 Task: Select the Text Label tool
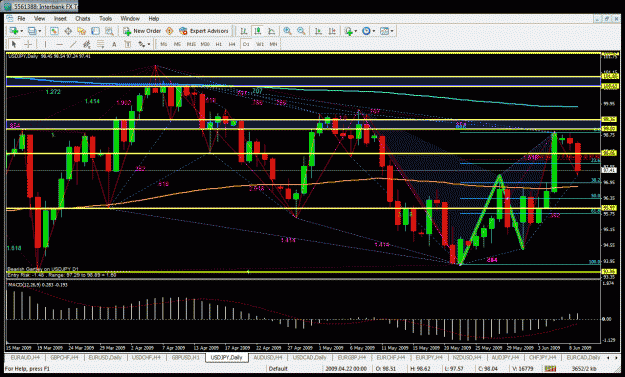coord(128,44)
